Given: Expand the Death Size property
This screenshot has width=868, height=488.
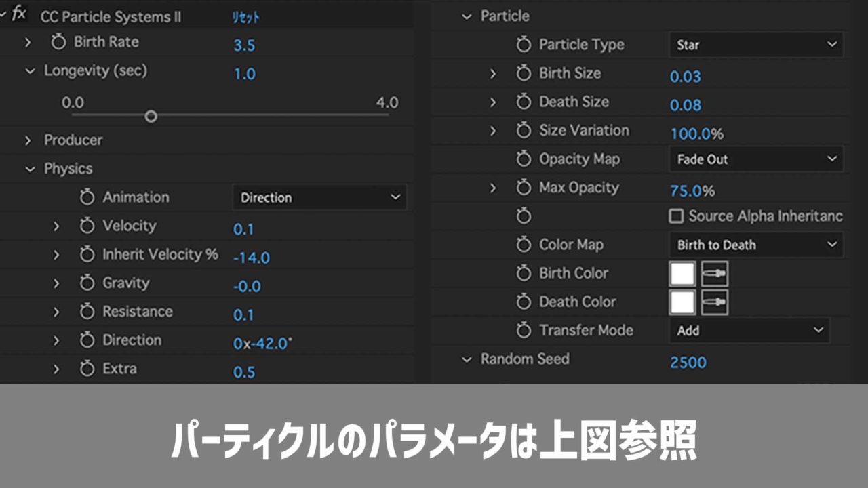Looking at the screenshot, I should pyautogui.click(x=493, y=102).
